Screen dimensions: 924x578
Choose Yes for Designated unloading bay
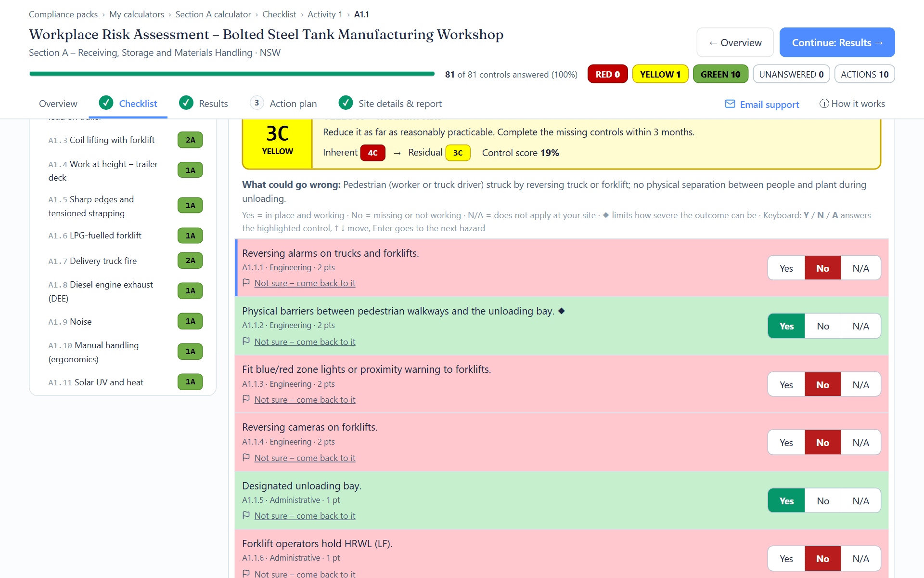(786, 501)
